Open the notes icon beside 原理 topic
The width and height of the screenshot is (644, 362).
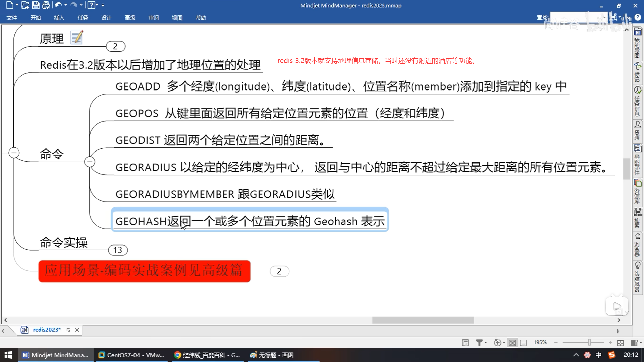pyautogui.click(x=77, y=37)
